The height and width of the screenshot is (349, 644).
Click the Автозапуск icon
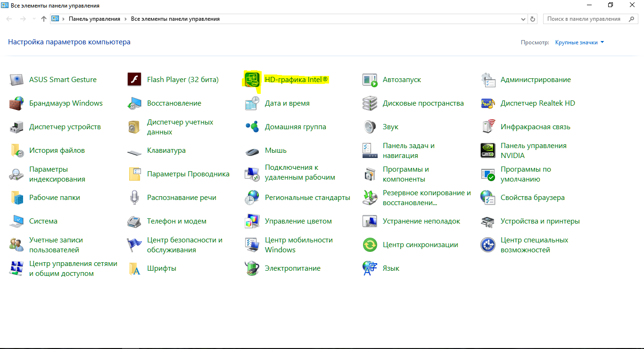point(370,80)
